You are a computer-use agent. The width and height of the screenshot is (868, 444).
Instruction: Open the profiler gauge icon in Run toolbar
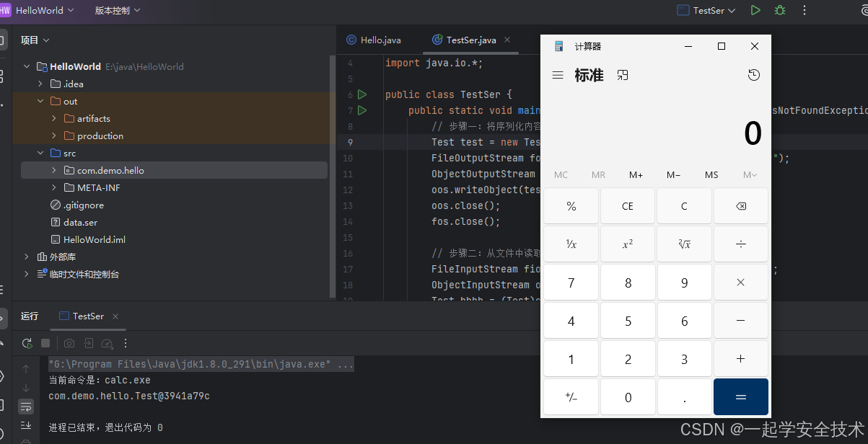click(107, 344)
